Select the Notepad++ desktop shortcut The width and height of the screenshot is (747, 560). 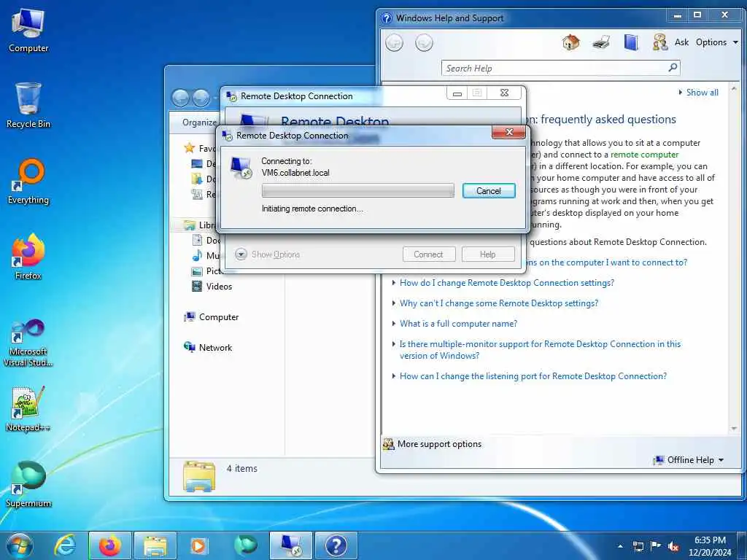[x=28, y=408]
